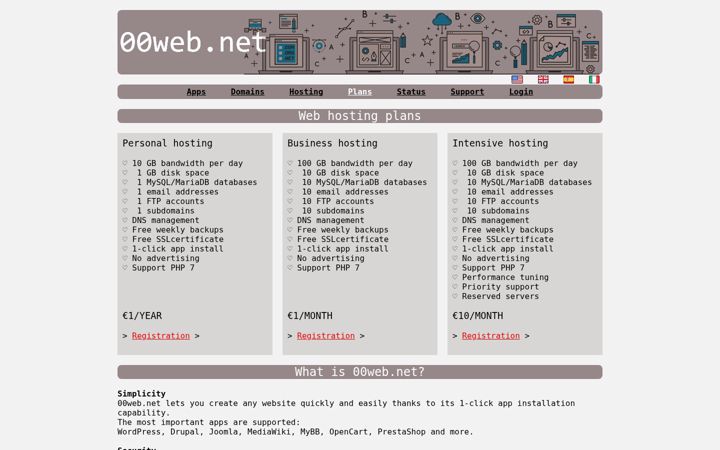Viewport: 720px width, 450px height.
Task: Click '100 GB bandwidth per day' in Intensive
Action: coord(520,163)
